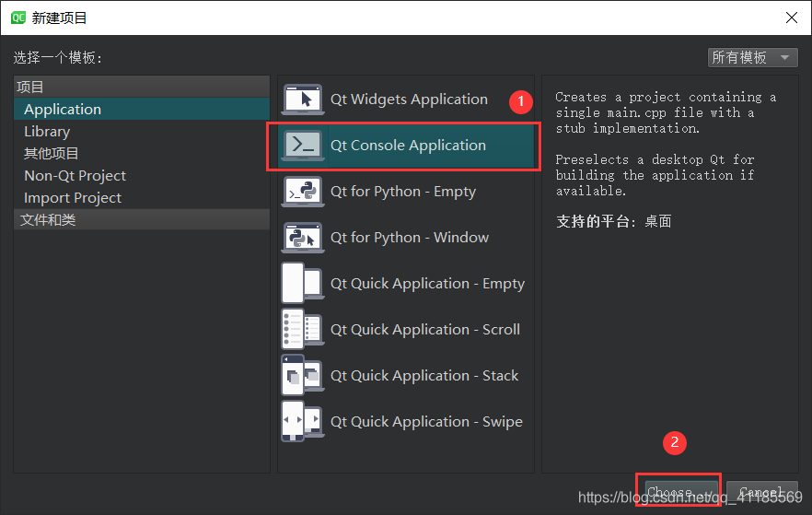
Task: Click the Qt Quick Application - Scroll icon
Action: click(303, 330)
